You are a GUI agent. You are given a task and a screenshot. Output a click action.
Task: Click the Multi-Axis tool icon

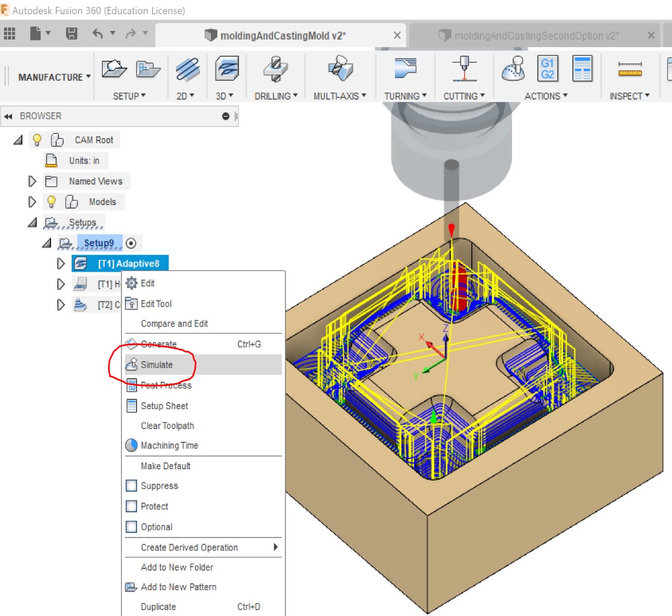click(340, 69)
